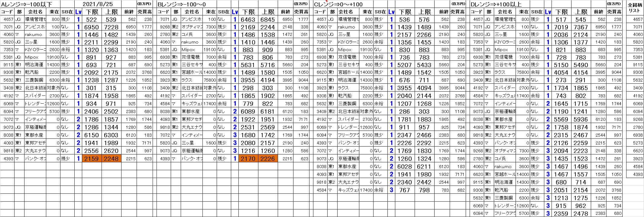Screen dimensions: 644x217
Task: Click the 全銘柄リスト header cell
Action: click(635, 8)
